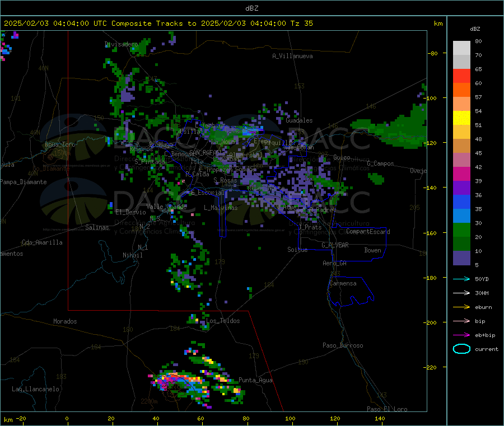
Task: Click the Soitue map label
Action: tap(297, 250)
